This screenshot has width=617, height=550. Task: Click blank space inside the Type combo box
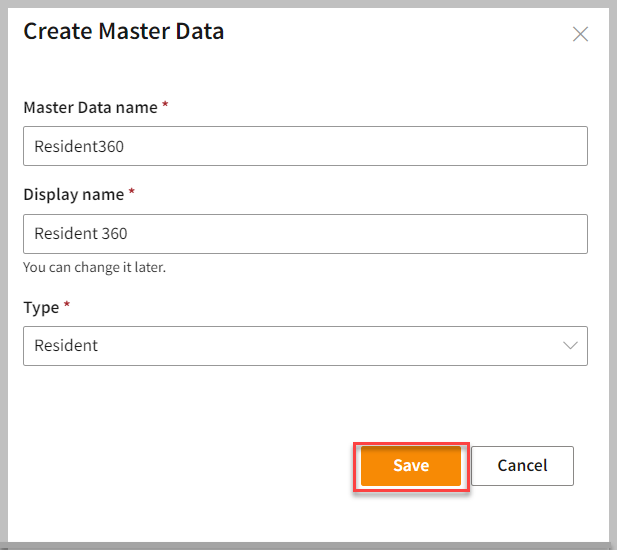pos(330,345)
